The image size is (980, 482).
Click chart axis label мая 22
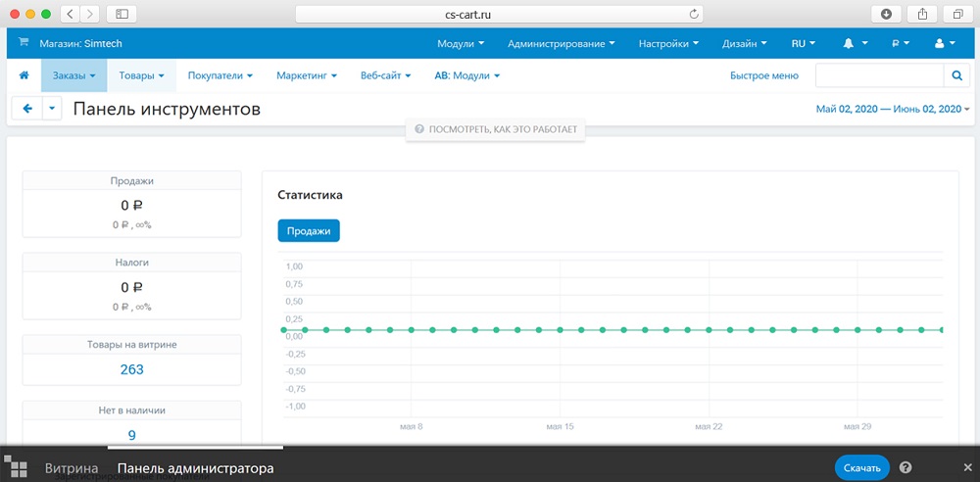[x=709, y=426]
